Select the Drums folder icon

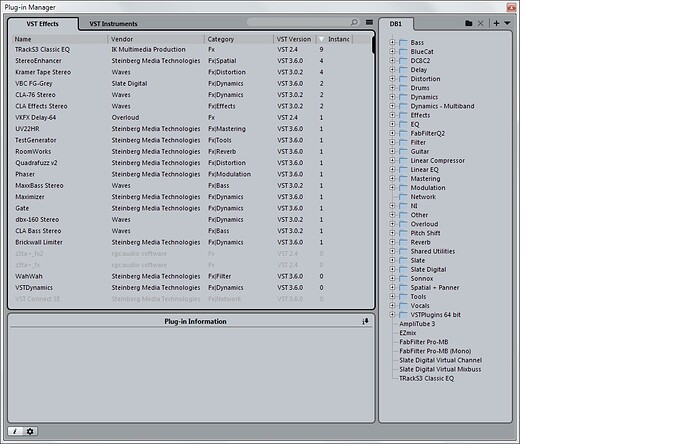coord(403,88)
